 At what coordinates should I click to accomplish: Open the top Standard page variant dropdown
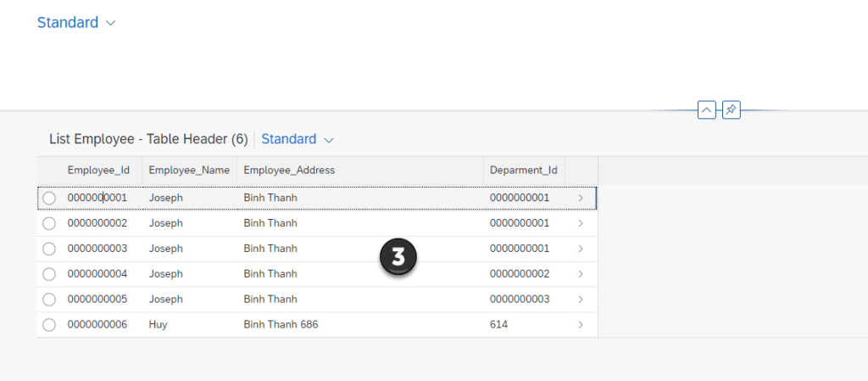(76, 23)
